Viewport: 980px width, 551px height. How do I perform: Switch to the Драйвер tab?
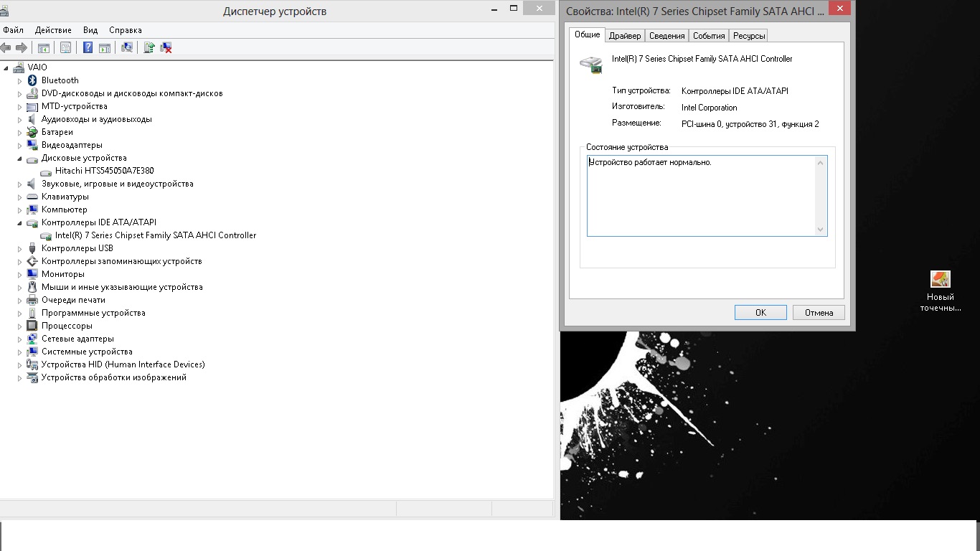(624, 36)
